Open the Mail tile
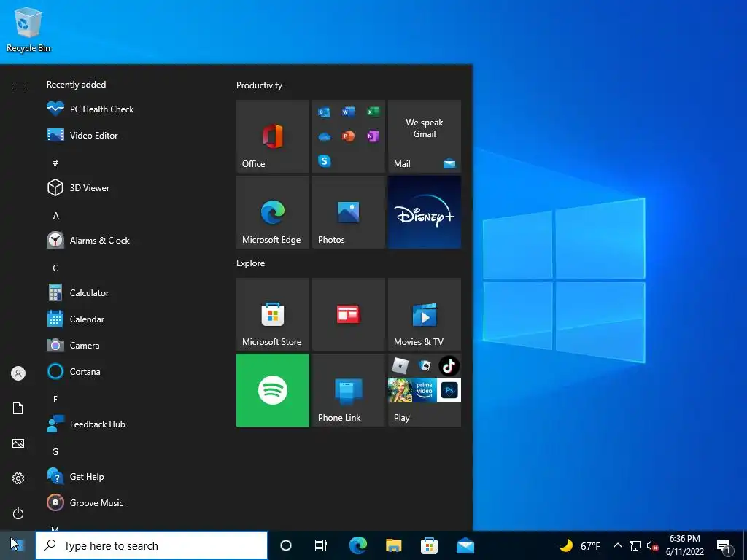Screen dimensions: 747x560 click(425, 136)
